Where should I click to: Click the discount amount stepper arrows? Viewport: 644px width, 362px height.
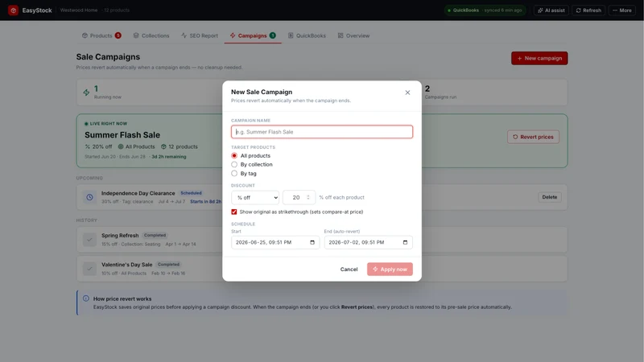click(x=308, y=197)
